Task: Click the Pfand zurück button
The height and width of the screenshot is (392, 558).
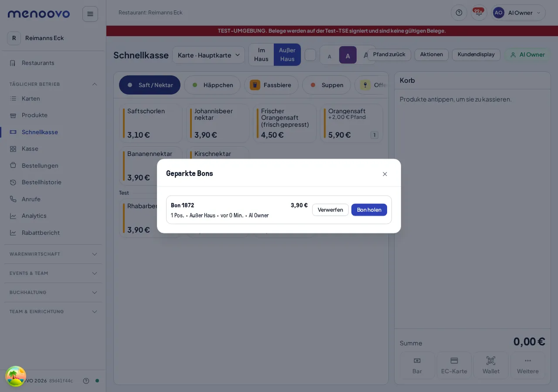Action: [389, 55]
